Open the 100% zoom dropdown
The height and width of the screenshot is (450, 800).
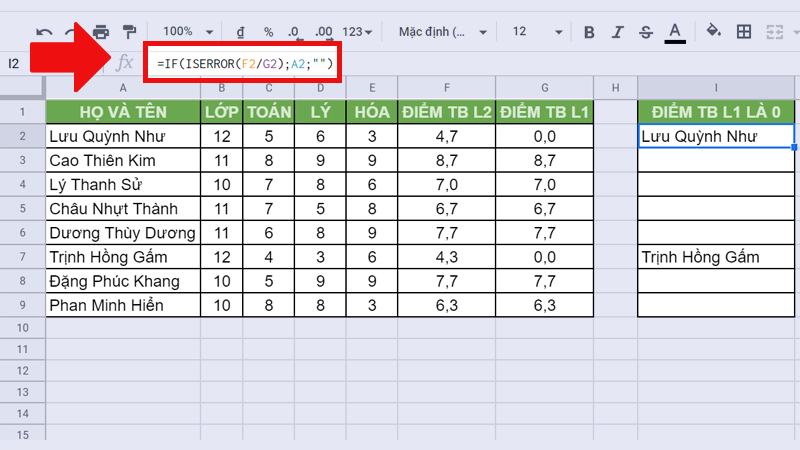(184, 31)
